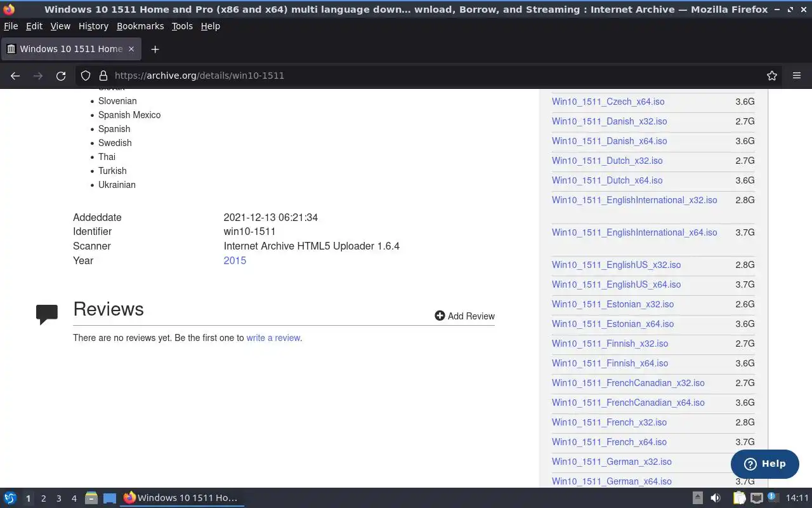Download Win10_1511_Danish_x32.iso
The height and width of the screenshot is (508, 812).
[610, 121]
